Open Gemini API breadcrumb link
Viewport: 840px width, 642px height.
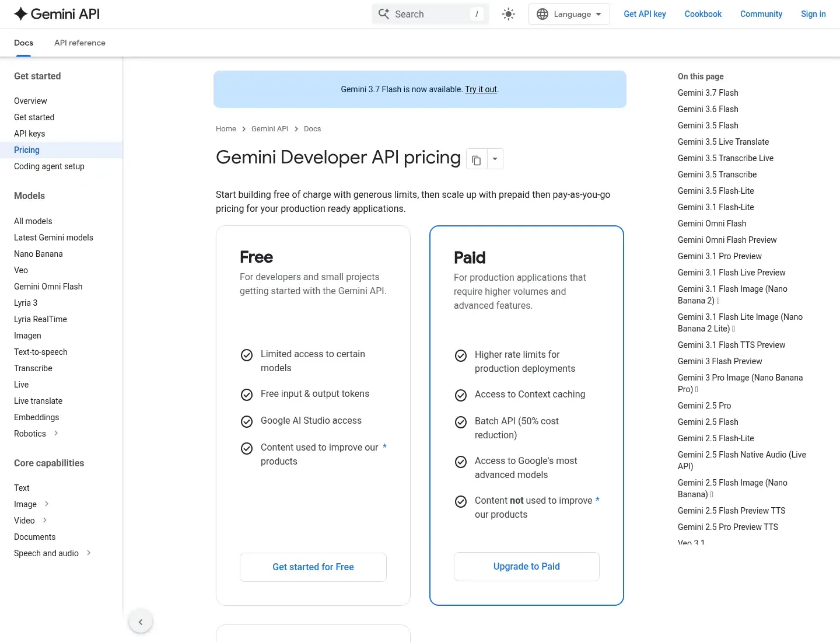click(270, 129)
